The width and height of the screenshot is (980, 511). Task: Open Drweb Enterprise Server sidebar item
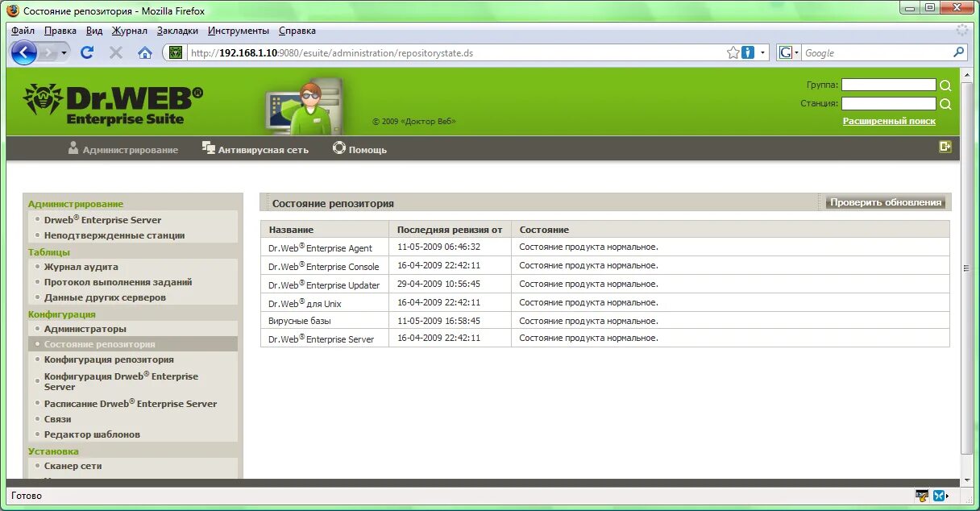[x=102, y=220]
